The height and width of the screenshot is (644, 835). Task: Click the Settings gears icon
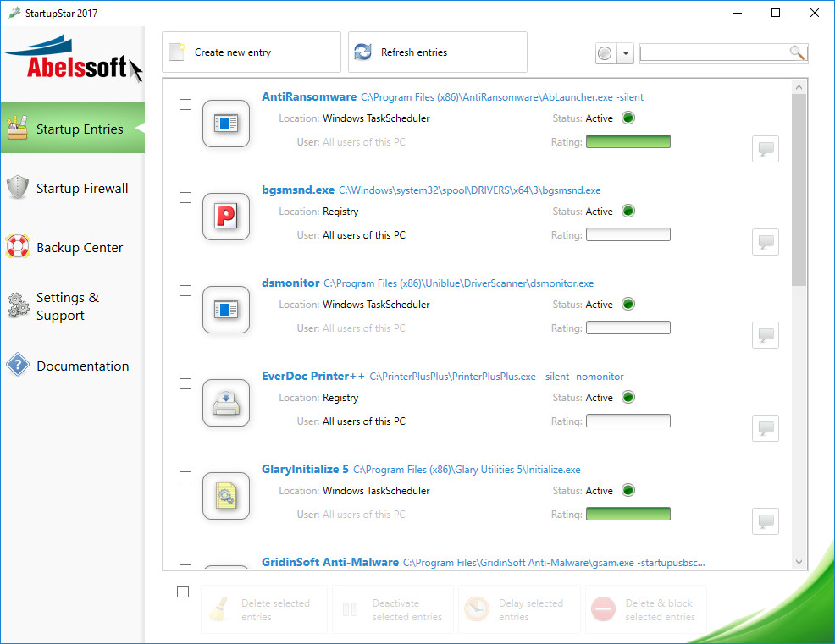18,305
